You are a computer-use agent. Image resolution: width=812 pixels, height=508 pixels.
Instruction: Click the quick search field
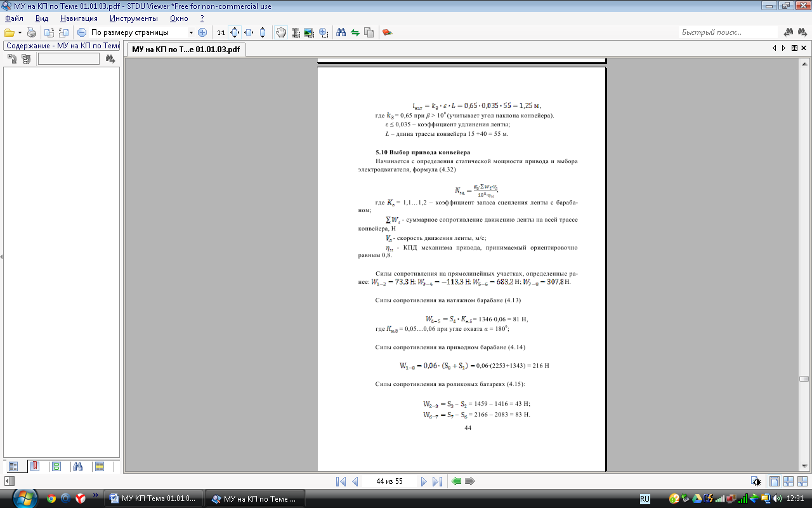[728, 32]
